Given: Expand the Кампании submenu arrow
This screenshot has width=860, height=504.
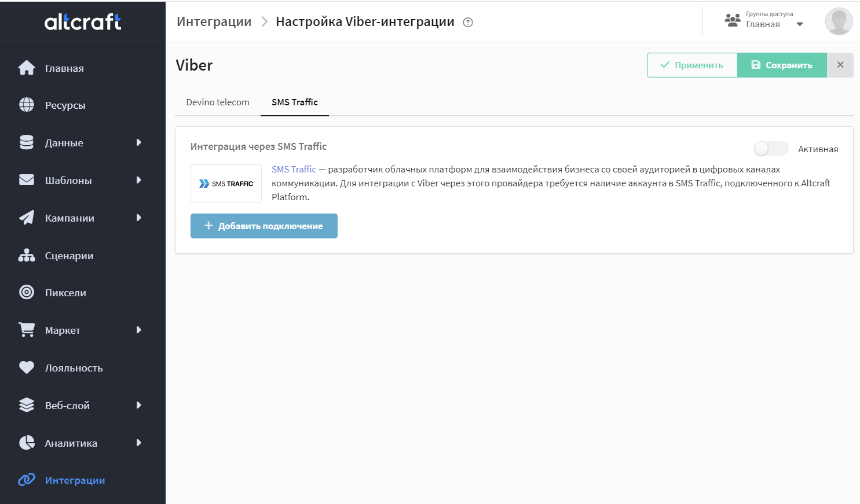Looking at the screenshot, I should [x=139, y=218].
